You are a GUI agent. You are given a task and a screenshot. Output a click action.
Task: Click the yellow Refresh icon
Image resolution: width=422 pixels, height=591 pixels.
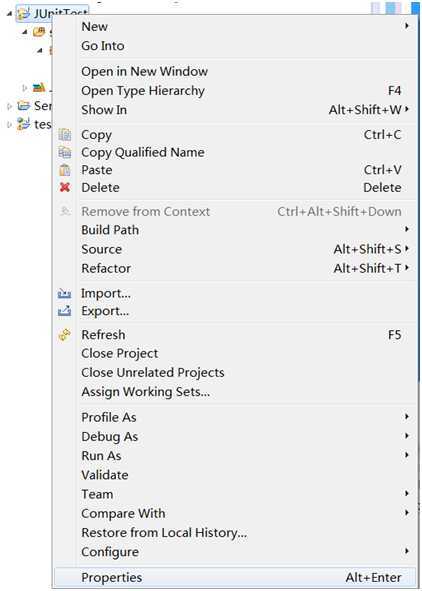click(65, 335)
